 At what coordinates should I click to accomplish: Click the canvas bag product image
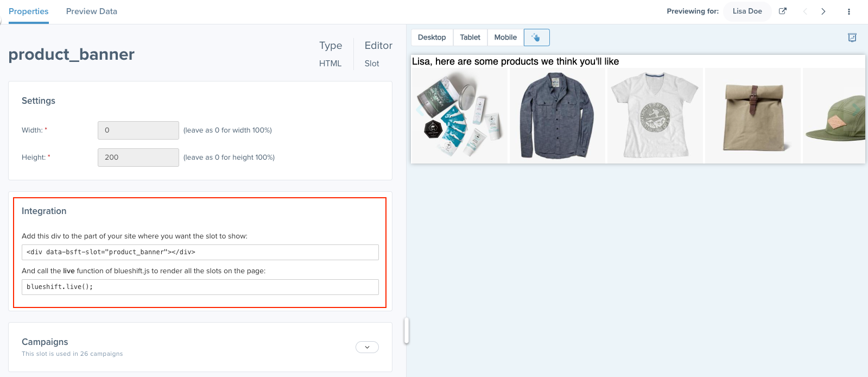click(753, 115)
